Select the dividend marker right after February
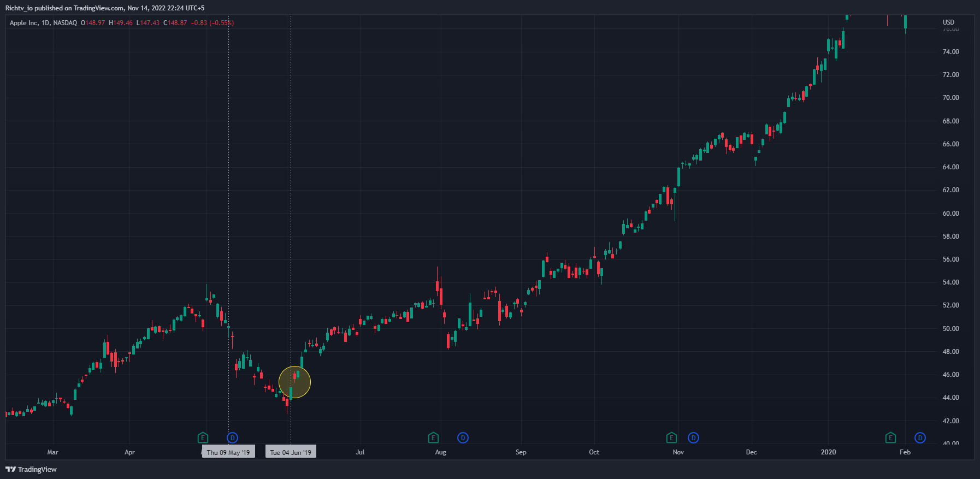980x479 pixels. coord(920,437)
